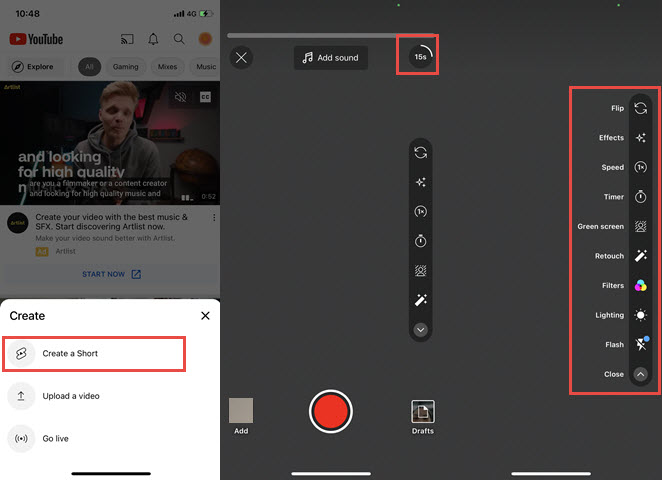Tap the Artlist advertiser name
This screenshot has height=480, width=662.
coord(65,251)
